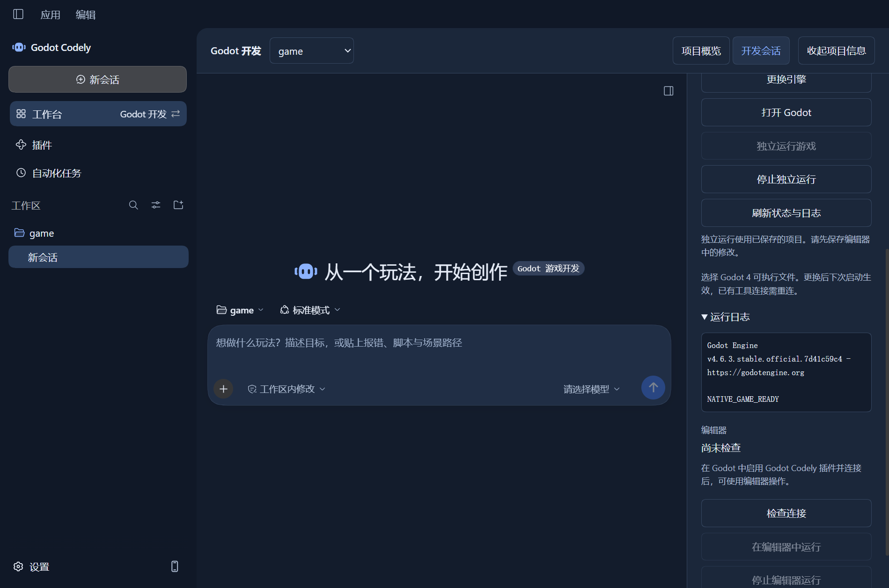Switch to 开发会话 tab

(761, 51)
